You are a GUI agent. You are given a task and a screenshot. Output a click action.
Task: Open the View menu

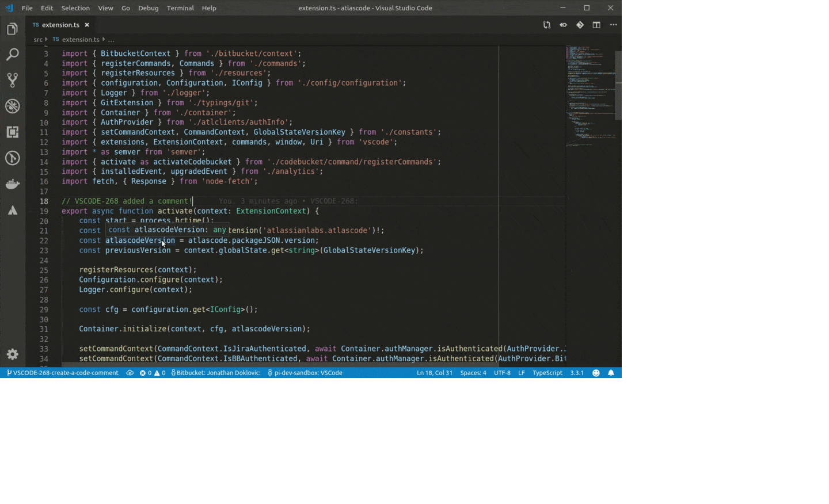pos(105,8)
